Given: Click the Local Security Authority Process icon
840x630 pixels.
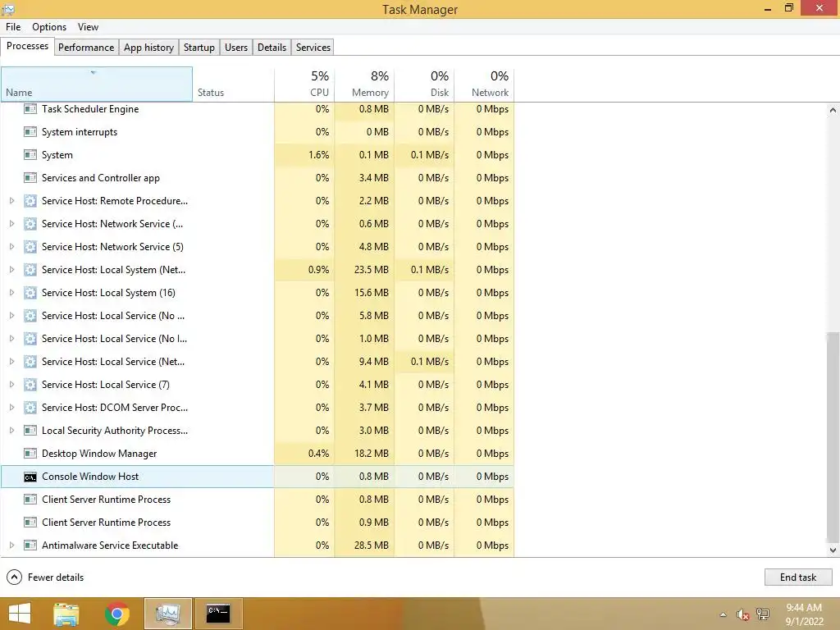Looking at the screenshot, I should tap(30, 431).
